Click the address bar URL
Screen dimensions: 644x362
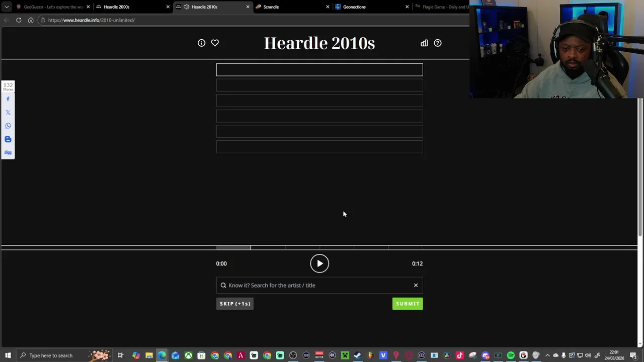91,20
